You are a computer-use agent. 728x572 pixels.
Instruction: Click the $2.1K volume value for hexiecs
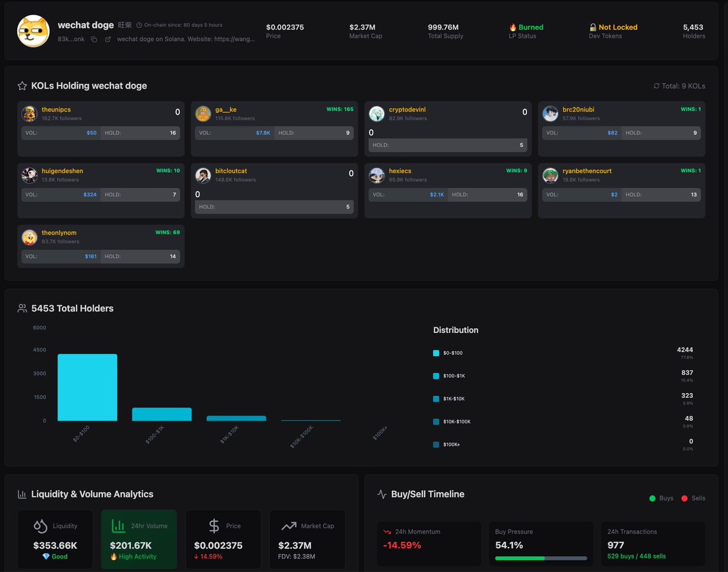[437, 195]
